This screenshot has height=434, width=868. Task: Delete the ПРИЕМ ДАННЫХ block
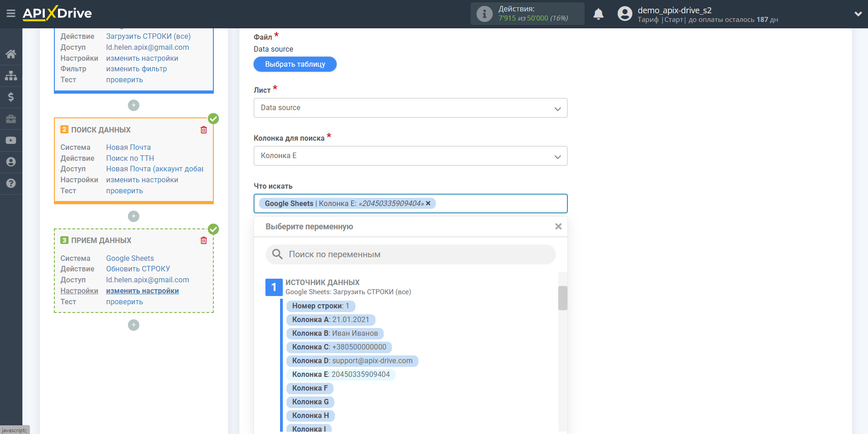204,240
